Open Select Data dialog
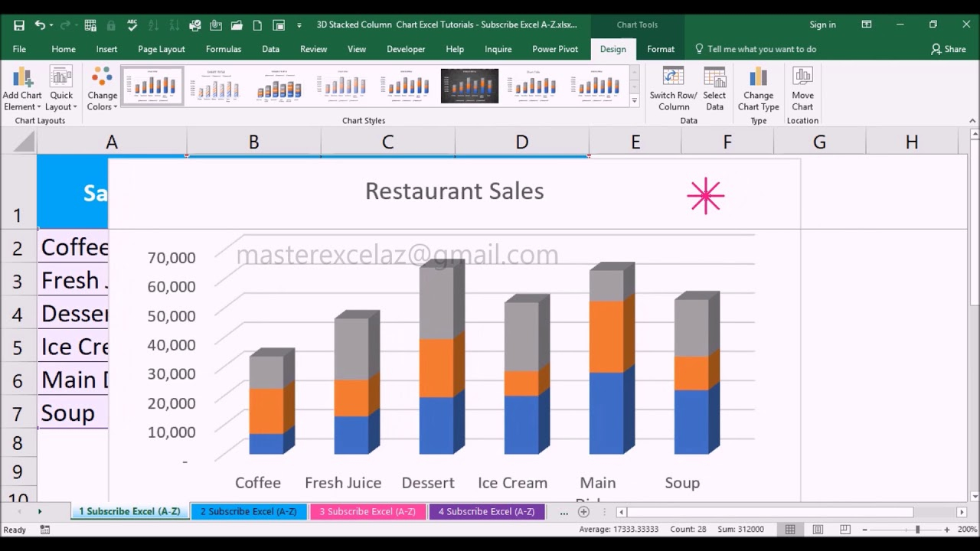 [x=714, y=90]
